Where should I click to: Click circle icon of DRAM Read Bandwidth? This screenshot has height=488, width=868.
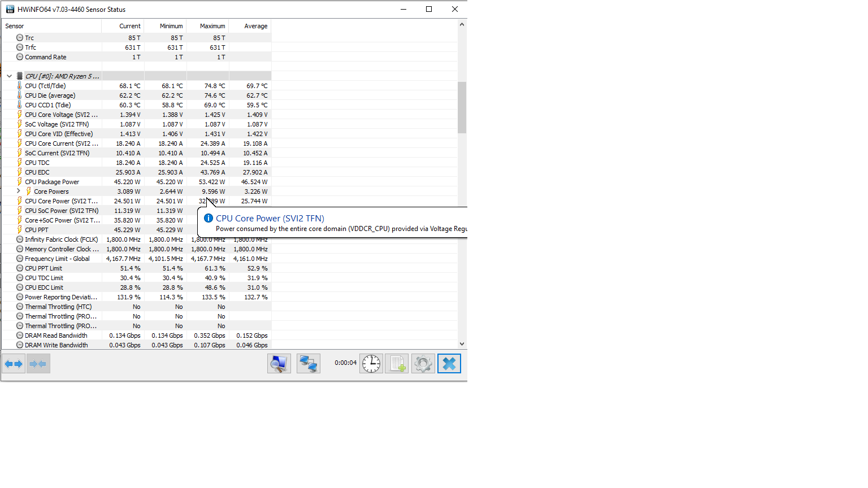tap(20, 335)
